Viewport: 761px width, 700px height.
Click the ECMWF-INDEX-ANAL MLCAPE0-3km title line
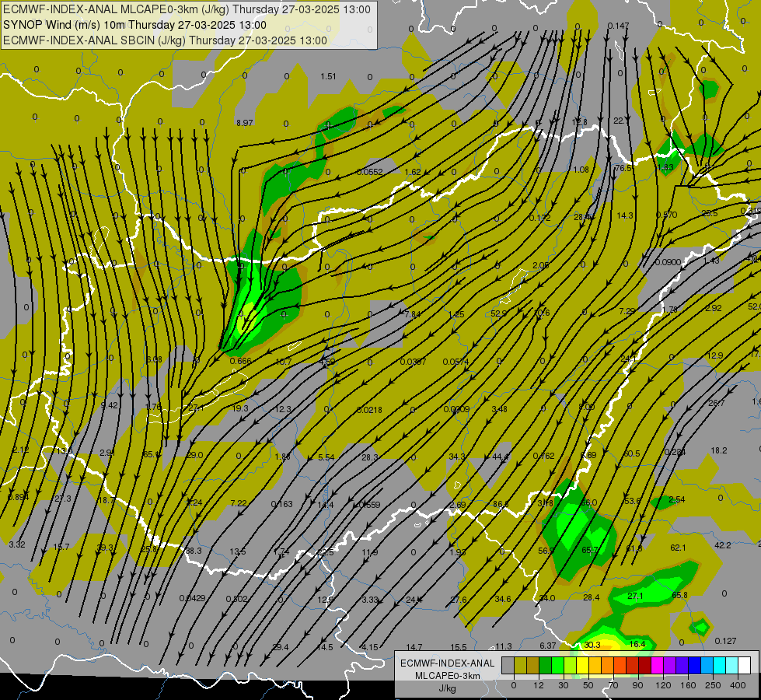pyautogui.click(x=187, y=9)
